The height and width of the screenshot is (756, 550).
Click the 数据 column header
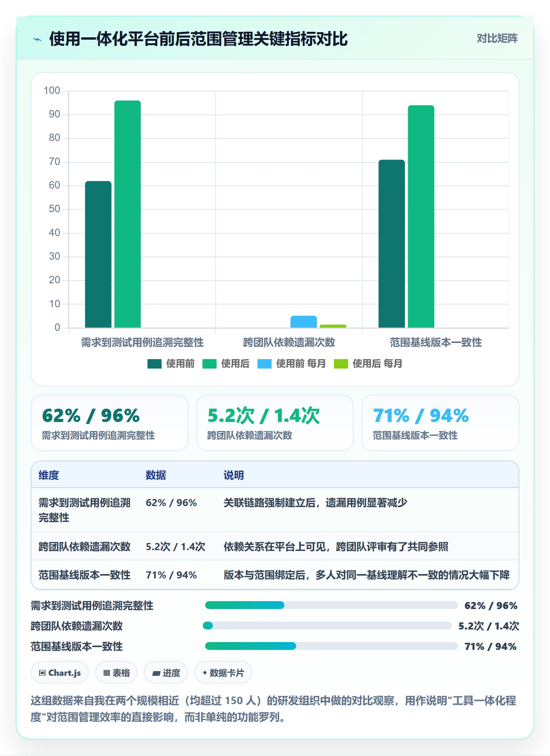[x=156, y=475]
